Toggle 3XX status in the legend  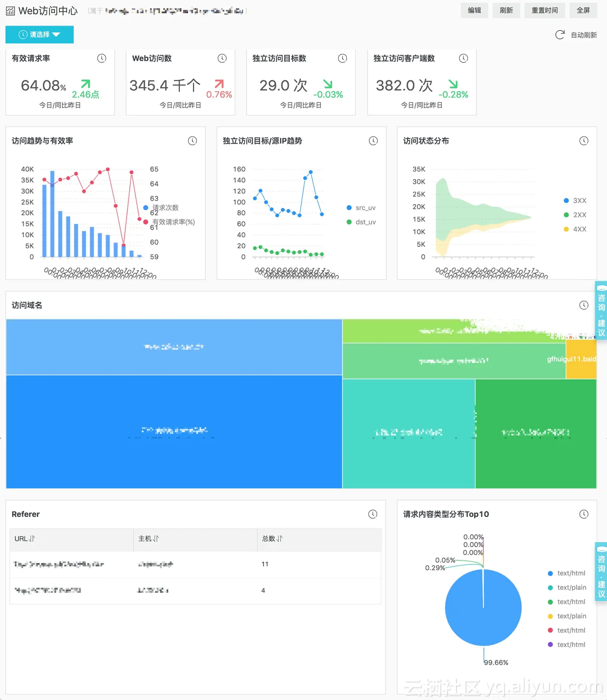click(575, 200)
